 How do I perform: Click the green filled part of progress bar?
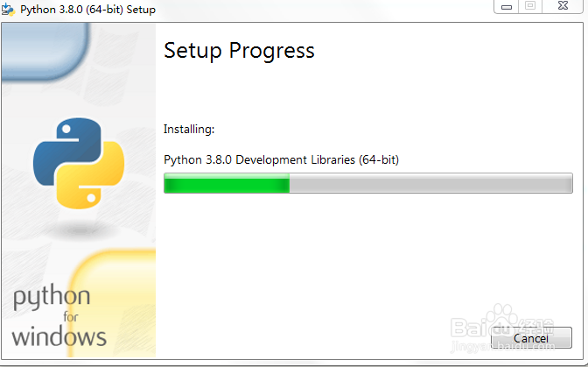coord(227,183)
